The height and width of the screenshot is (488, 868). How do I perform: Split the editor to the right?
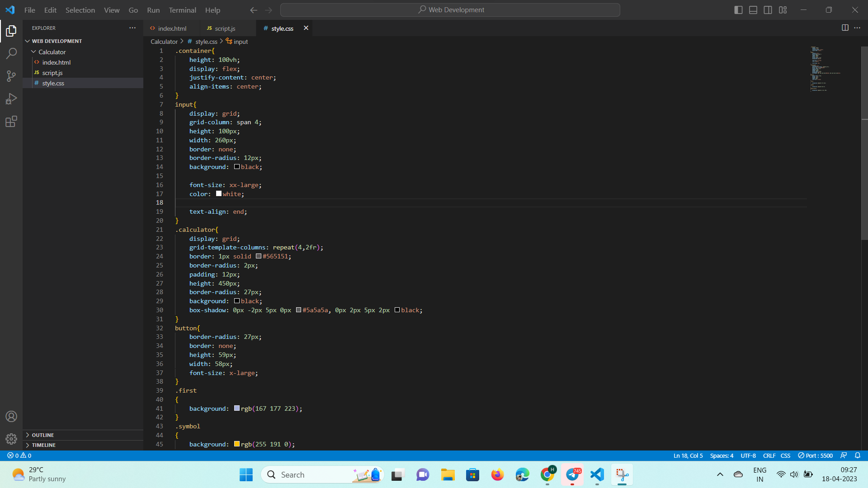click(x=845, y=28)
